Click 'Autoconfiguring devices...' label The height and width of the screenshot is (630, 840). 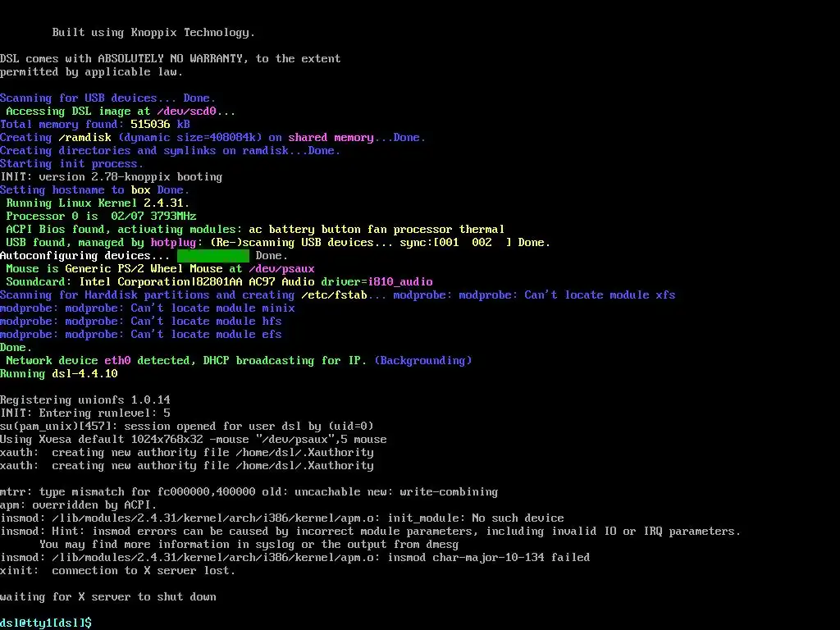[x=84, y=256]
